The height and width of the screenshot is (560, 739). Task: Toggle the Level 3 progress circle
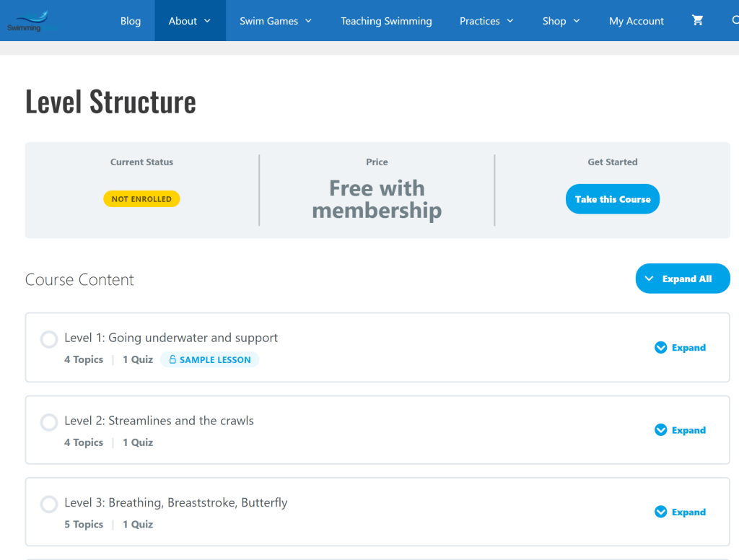point(49,504)
